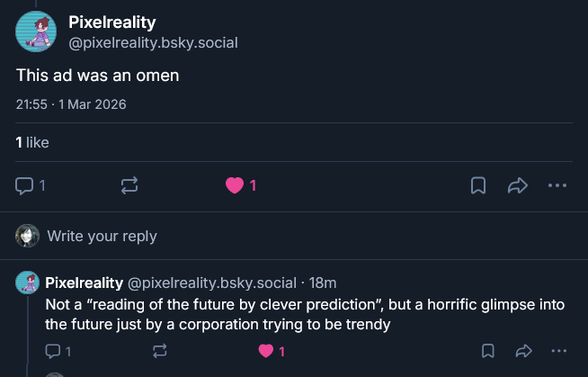Share the reply post
This screenshot has height=377, width=588.
pos(523,351)
